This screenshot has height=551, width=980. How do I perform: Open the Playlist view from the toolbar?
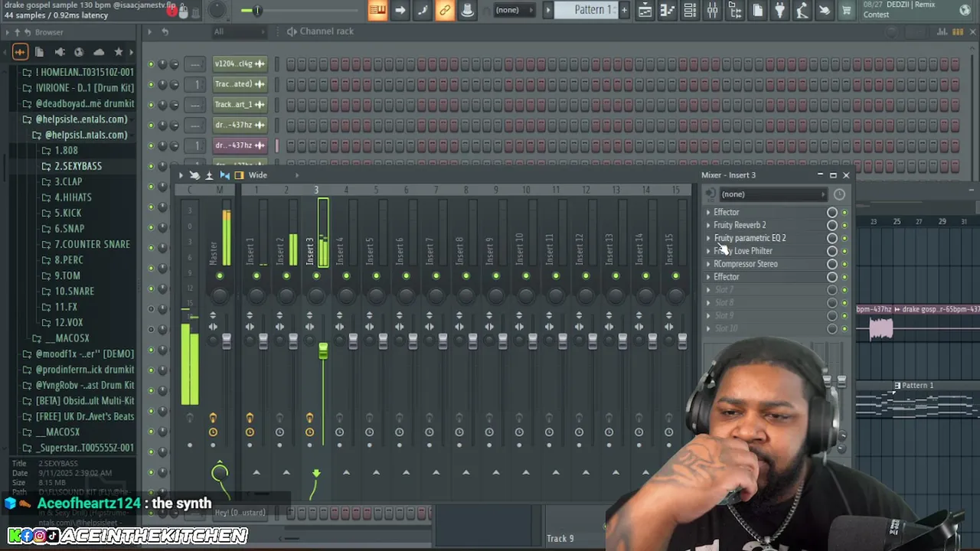point(645,10)
